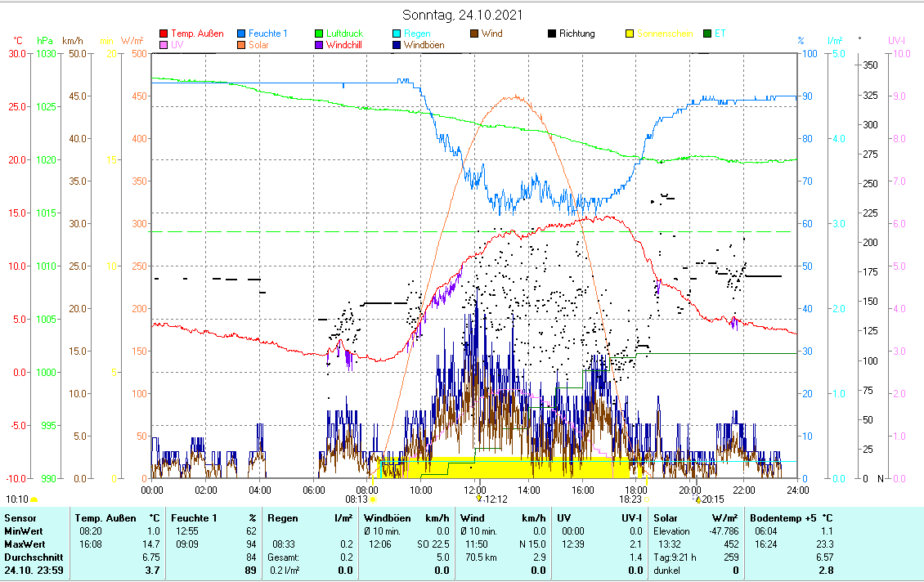Click the cyan Regen legend square
The width and height of the screenshot is (924, 582).
point(397,34)
